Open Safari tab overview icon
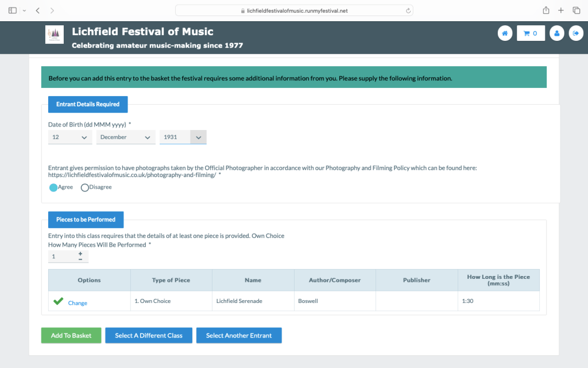Viewport: 588px width, 368px height. point(576,10)
